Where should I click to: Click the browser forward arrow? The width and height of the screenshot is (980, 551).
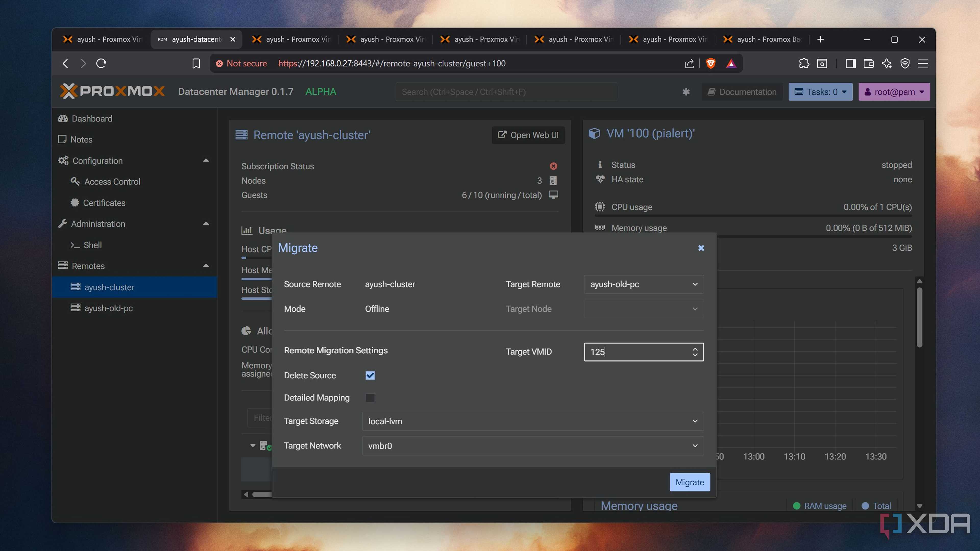pos(83,63)
